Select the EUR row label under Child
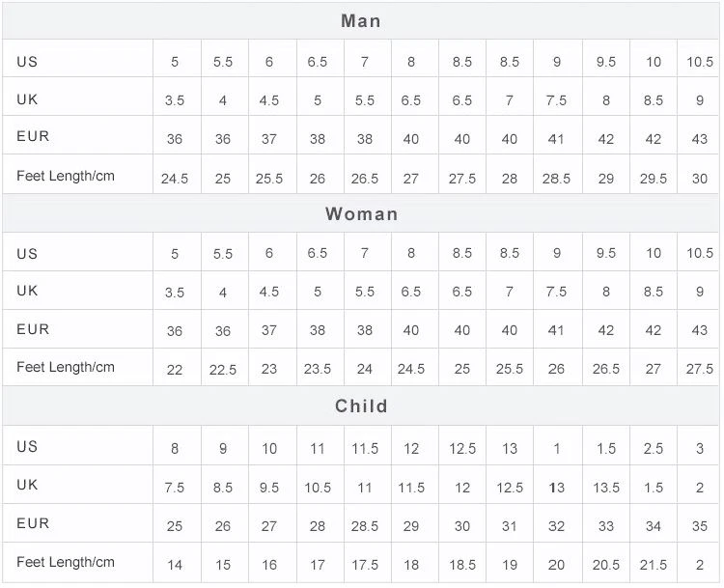 [33, 523]
